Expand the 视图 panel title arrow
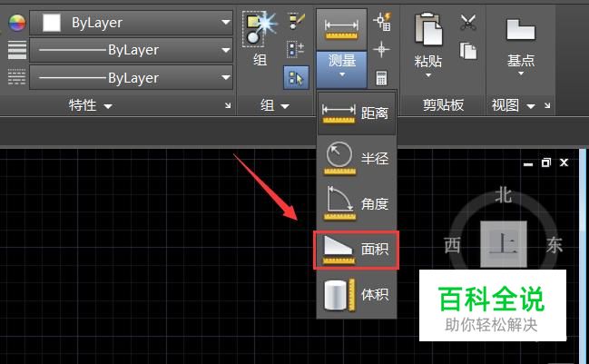Screen dimensions: 589x364 click(531, 106)
